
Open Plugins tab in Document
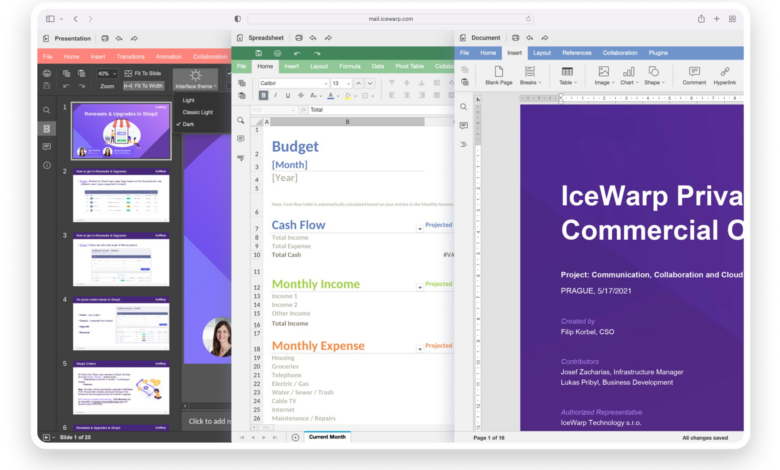point(658,53)
